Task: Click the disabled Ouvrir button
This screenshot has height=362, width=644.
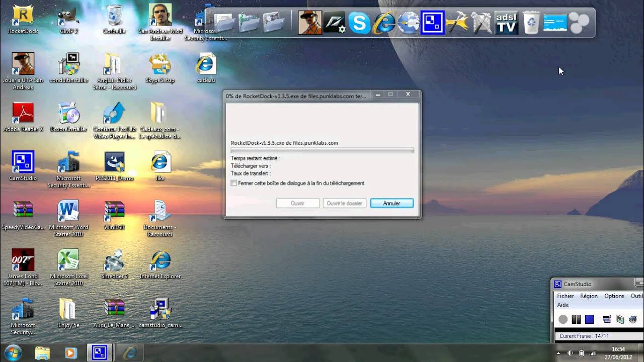Action: point(298,203)
